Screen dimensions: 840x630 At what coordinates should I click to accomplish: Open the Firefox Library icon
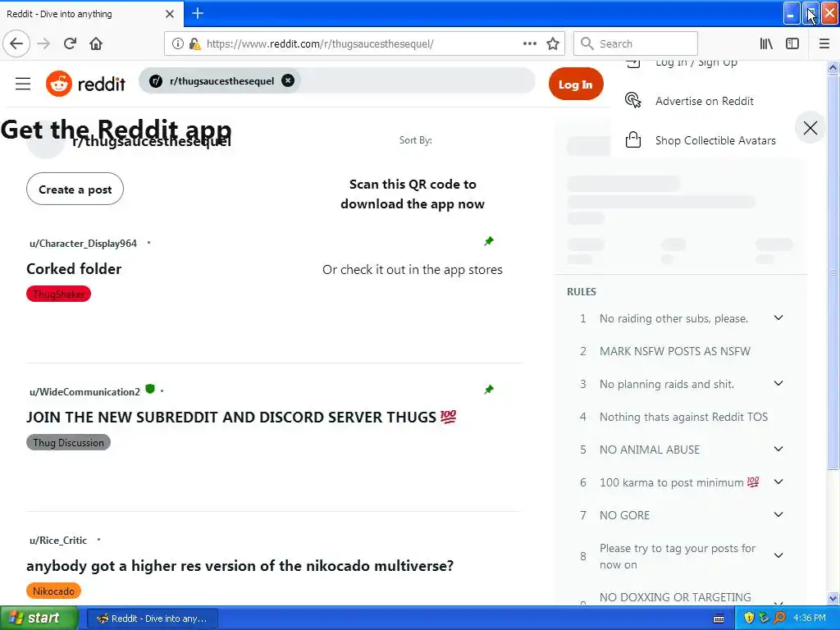(766, 43)
